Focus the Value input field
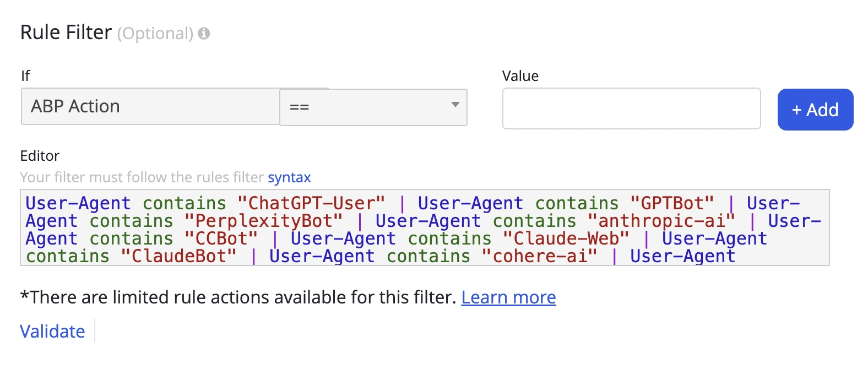Screen dimensions: 868x380 point(631,108)
